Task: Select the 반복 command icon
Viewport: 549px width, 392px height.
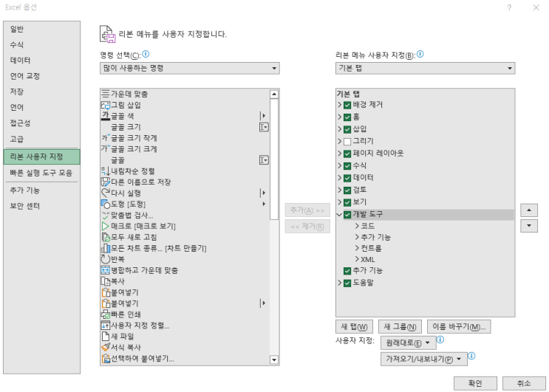Action: pos(106,259)
